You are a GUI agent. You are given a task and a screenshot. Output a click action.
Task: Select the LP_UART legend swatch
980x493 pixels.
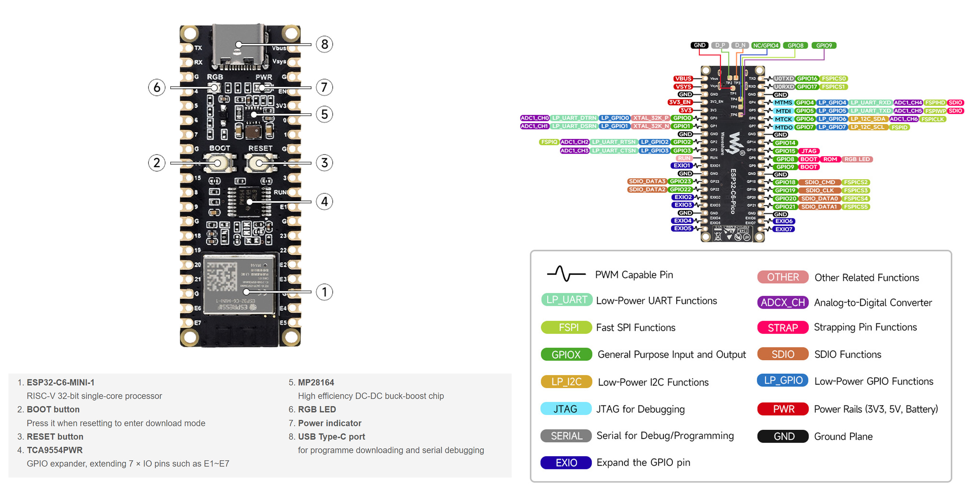(x=566, y=300)
